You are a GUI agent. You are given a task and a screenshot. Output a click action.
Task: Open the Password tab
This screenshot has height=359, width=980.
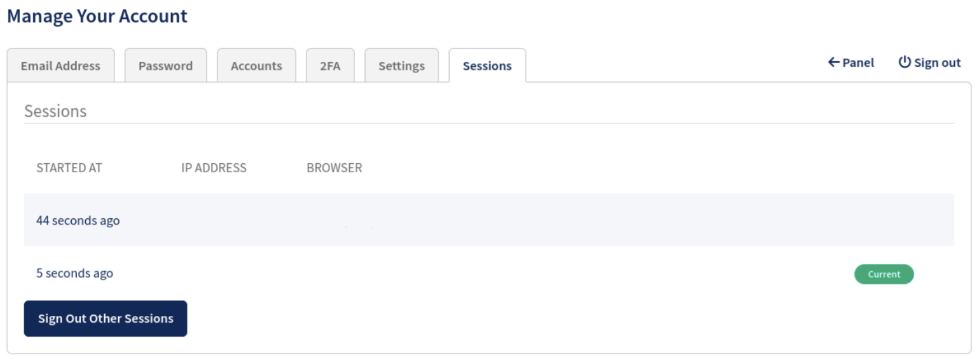pos(165,66)
